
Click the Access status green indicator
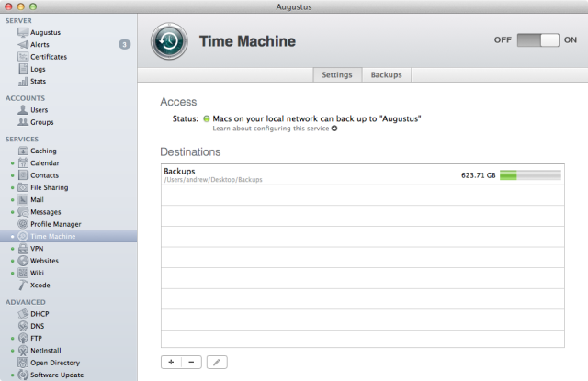(x=206, y=118)
